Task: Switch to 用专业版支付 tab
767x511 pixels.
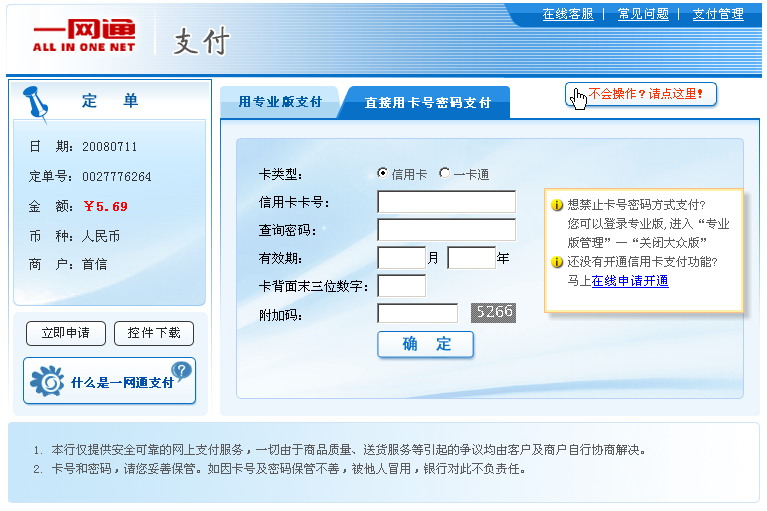Action: coord(280,102)
